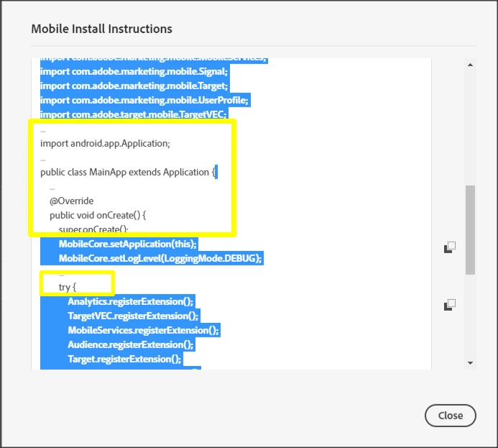Click 'MobileCore.setLogLevel(LoggingMode.DEBUG);' line
Viewport: 498px width, 448px height.
[160, 258]
